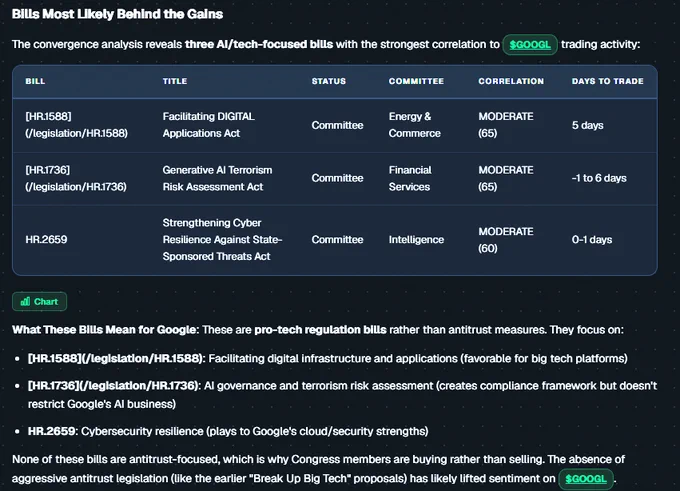Select the [HR.1588] bill cell in table
The image size is (680, 491).
(x=76, y=125)
